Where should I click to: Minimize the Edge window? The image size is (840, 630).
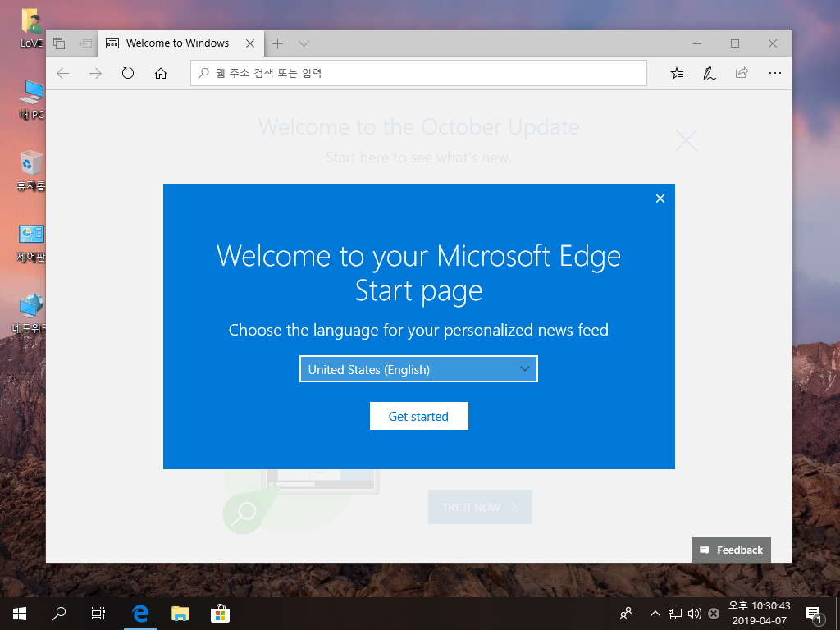(x=697, y=43)
